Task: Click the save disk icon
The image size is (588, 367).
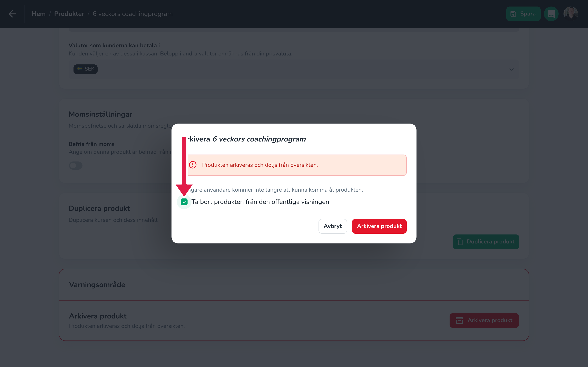Action: (x=513, y=14)
